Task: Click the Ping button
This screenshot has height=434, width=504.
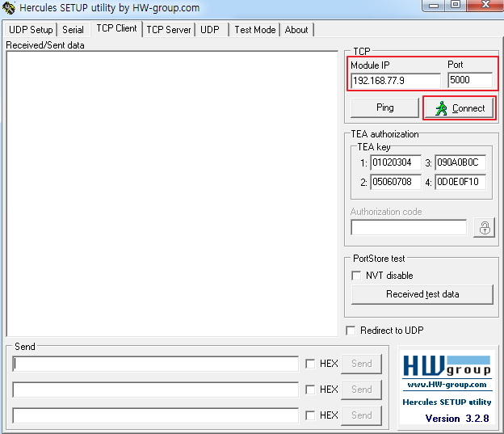Action: [384, 107]
